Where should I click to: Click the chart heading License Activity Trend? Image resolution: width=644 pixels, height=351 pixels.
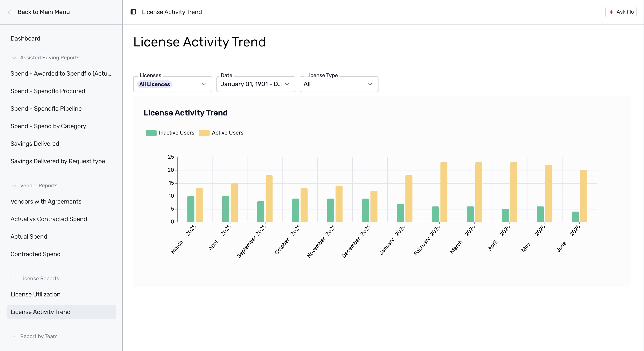tap(186, 113)
